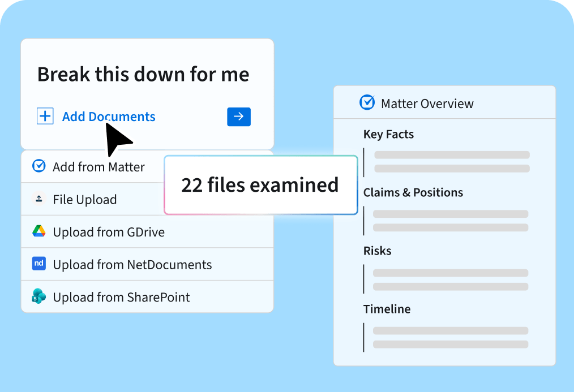
Task: Click the SharePoint icon
Action: click(39, 296)
